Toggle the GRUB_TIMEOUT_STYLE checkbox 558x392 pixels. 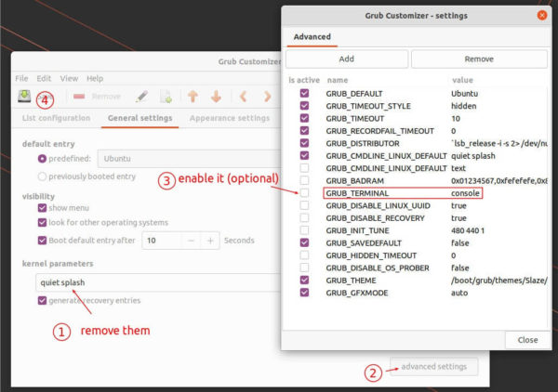[x=304, y=106]
